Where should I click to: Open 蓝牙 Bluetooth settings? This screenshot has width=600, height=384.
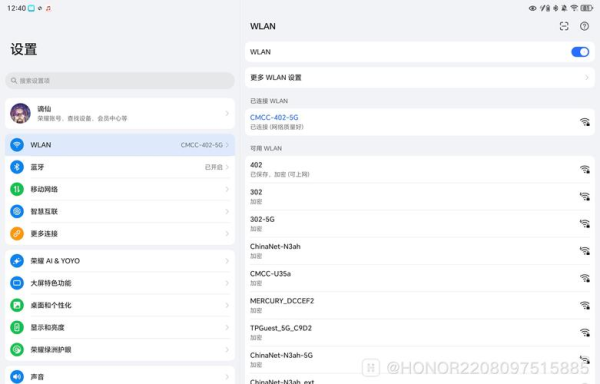pos(120,167)
